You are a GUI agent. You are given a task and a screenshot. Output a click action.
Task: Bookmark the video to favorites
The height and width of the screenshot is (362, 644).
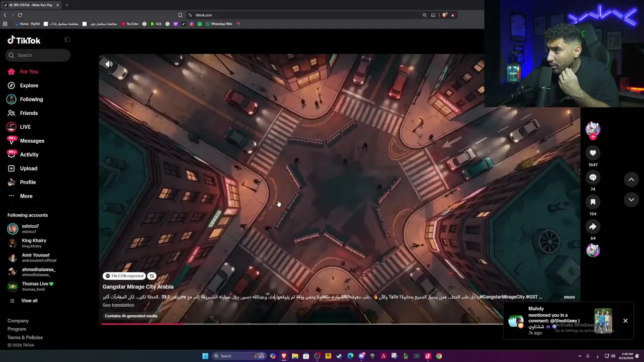[593, 202]
